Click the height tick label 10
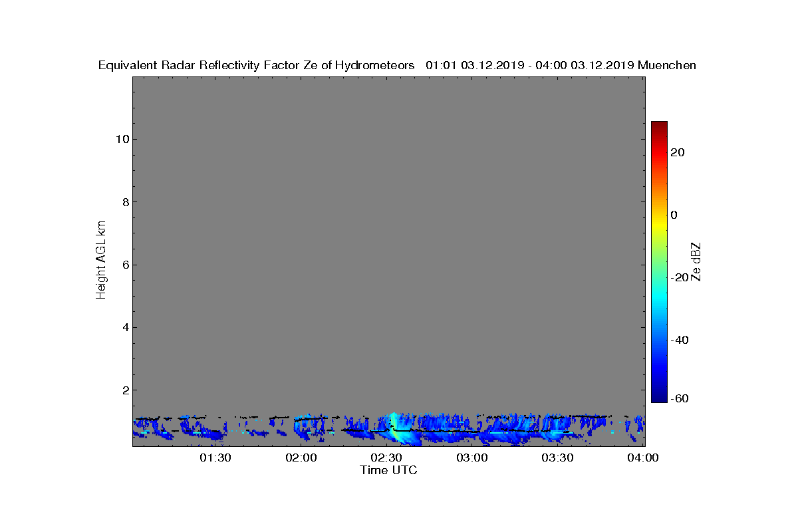This screenshot has height=532, width=798. 121,139
